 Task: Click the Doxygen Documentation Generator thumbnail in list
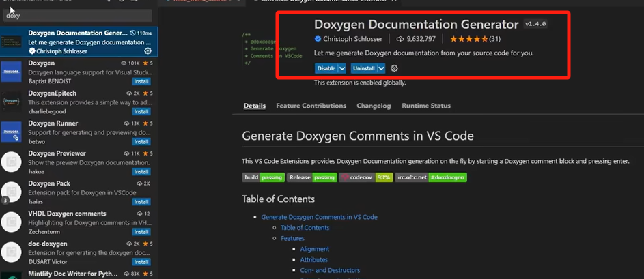click(x=11, y=42)
